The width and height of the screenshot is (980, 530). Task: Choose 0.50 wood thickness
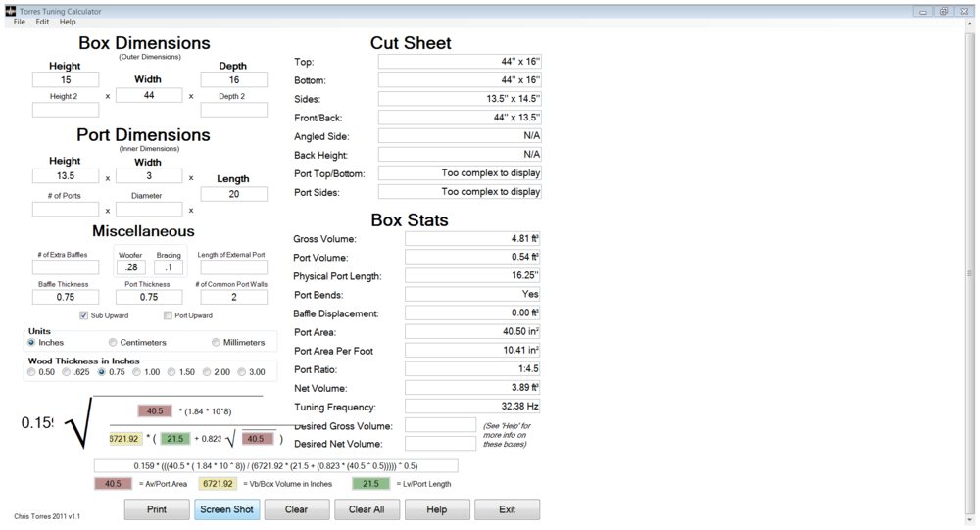click(x=32, y=372)
